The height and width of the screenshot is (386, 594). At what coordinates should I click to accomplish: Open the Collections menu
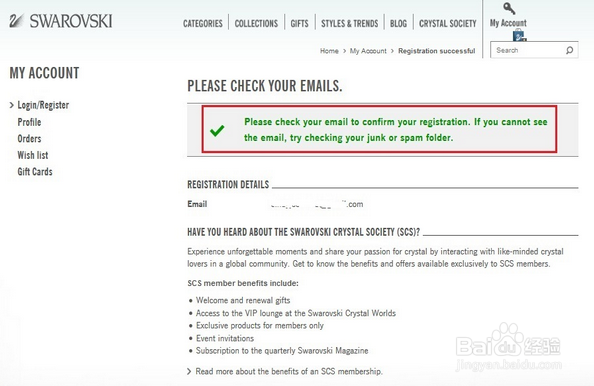pyautogui.click(x=256, y=23)
